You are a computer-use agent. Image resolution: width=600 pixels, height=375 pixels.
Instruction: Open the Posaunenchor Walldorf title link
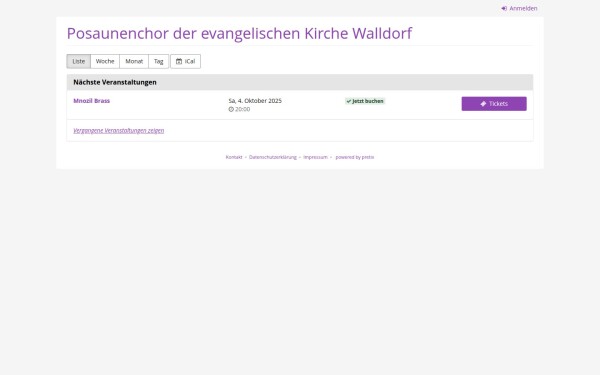click(x=239, y=33)
